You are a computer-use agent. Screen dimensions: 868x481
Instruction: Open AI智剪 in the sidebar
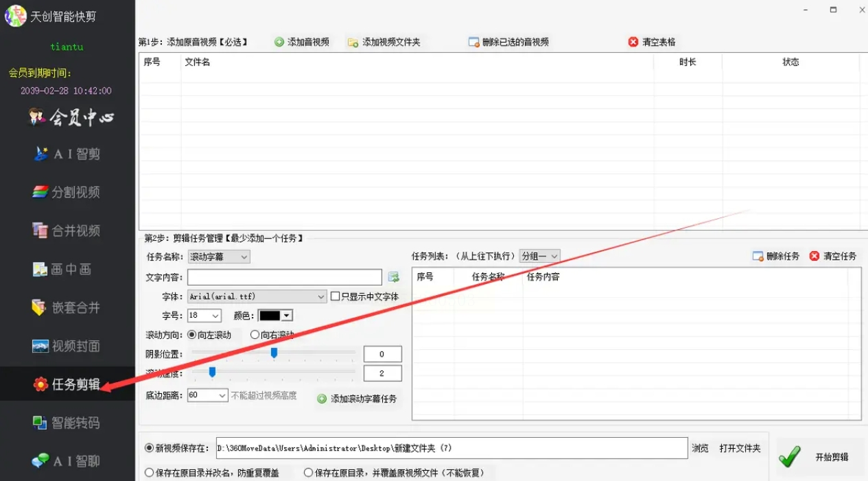67,154
